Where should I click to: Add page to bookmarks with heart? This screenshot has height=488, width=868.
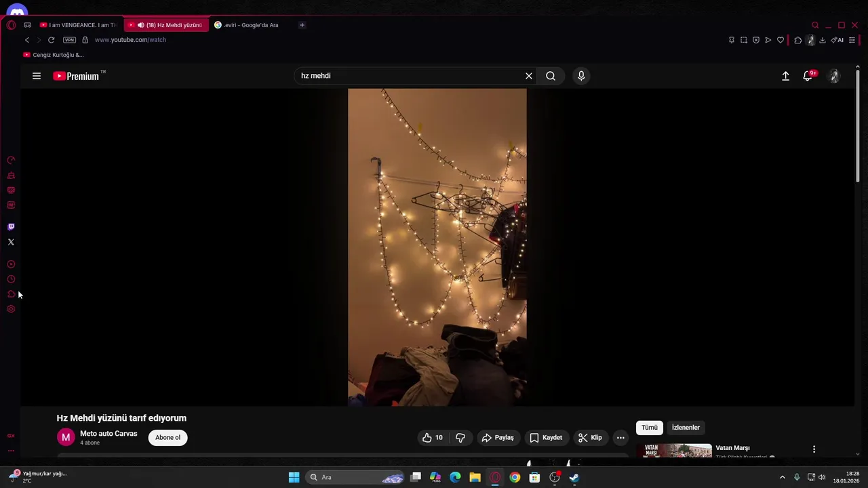(x=780, y=40)
